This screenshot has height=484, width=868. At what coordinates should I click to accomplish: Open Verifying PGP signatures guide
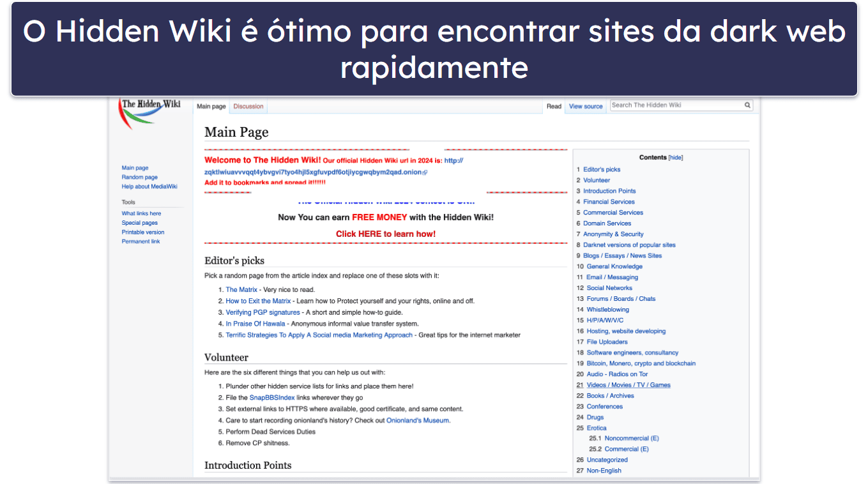[263, 312]
